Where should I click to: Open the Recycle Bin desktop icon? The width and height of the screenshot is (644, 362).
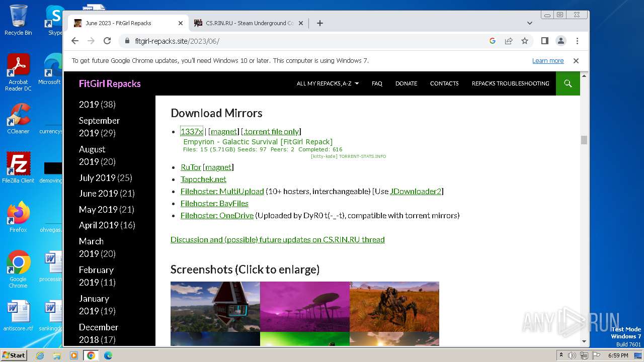click(18, 21)
